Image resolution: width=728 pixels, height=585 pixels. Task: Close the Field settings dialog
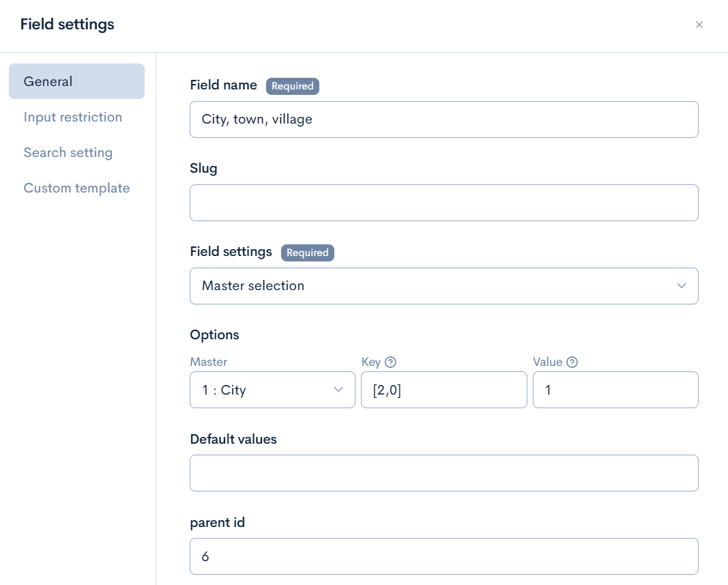[x=699, y=25]
